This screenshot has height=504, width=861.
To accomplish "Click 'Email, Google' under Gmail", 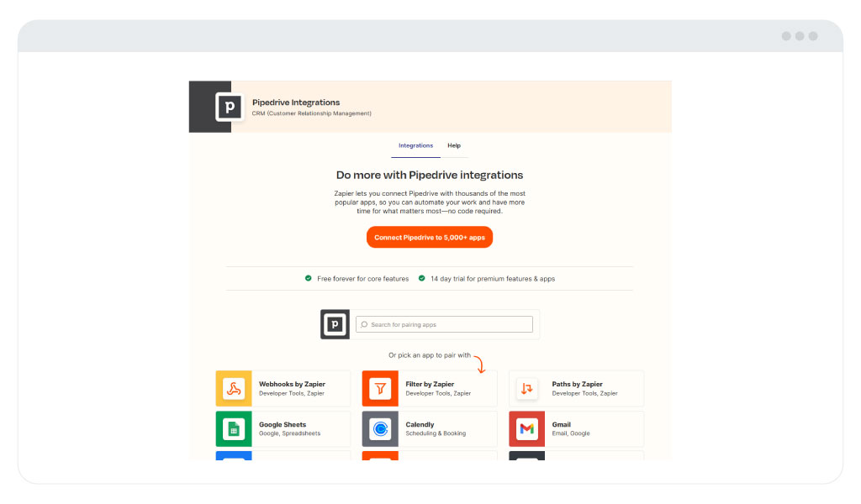I will click(x=571, y=433).
